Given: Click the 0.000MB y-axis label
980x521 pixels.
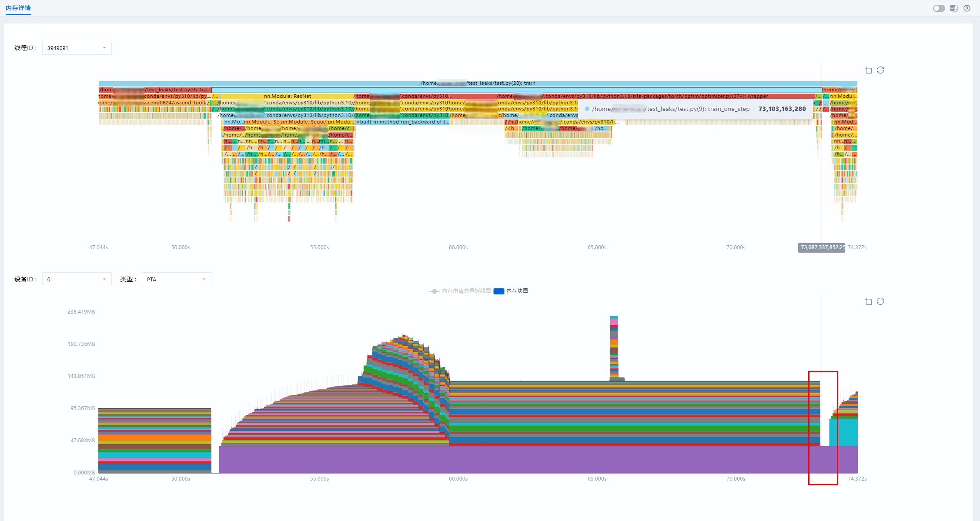Looking at the screenshot, I should pyautogui.click(x=84, y=473).
